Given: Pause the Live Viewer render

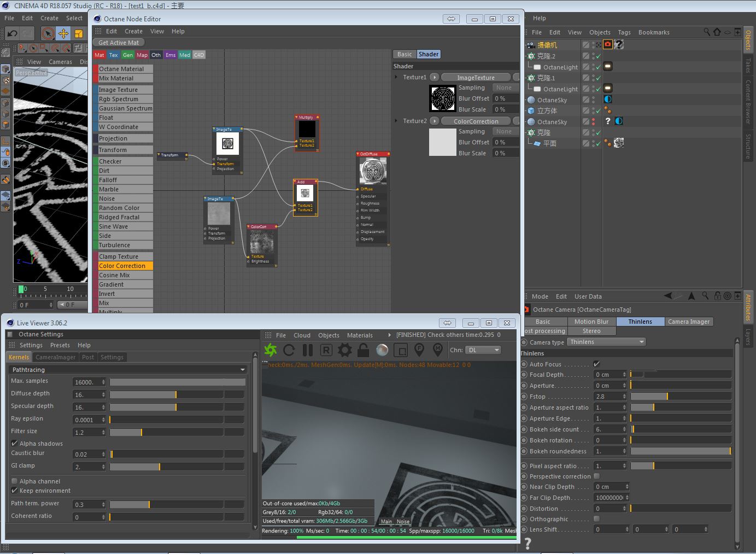Looking at the screenshot, I should click(308, 350).
